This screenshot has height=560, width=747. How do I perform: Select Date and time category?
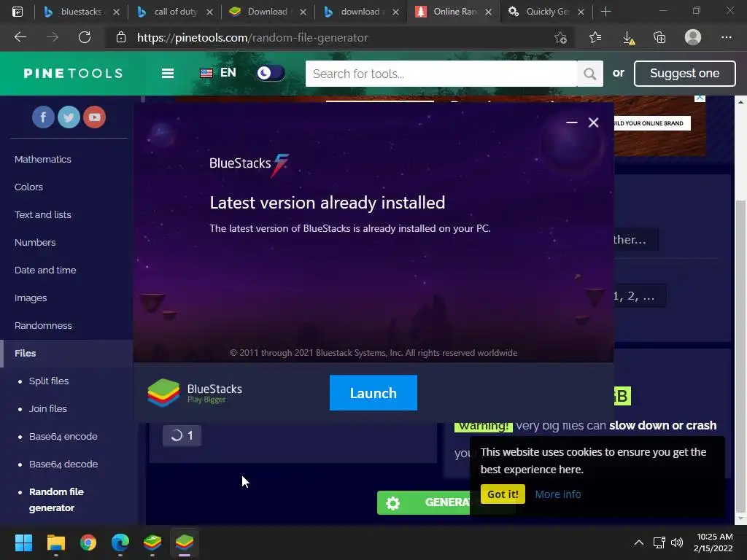click(45, 270)
